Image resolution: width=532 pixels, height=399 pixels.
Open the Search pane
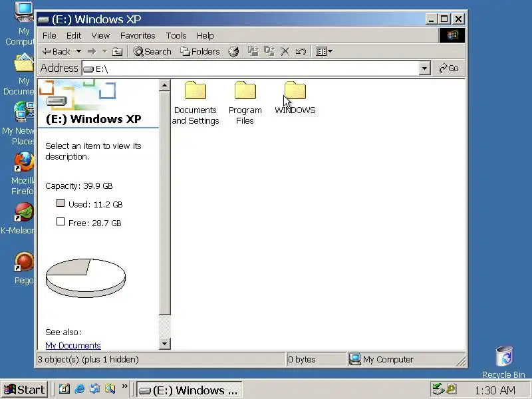click(x=152, y=52)
